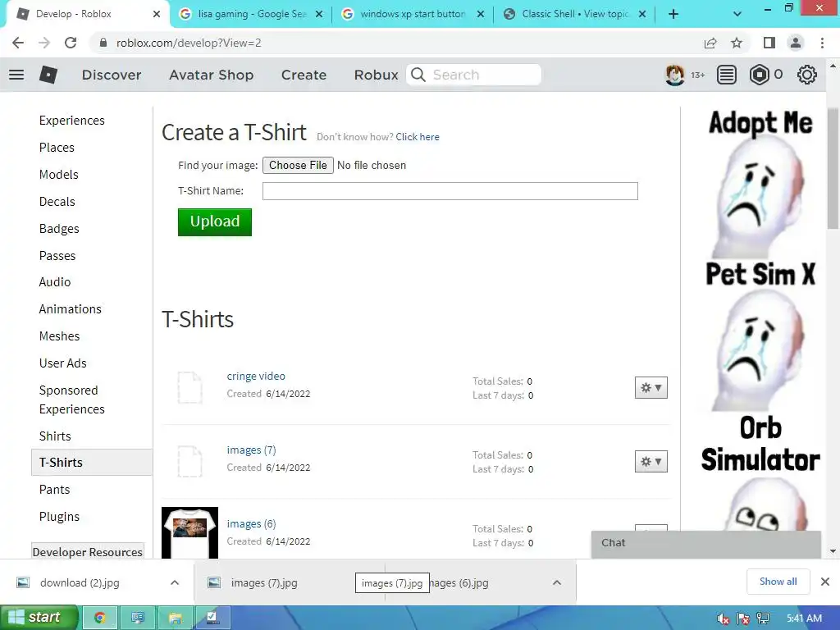Open Robux in the navbar
Image resolution: width=840 pixels, height=630 pixels.
point(376,75)
